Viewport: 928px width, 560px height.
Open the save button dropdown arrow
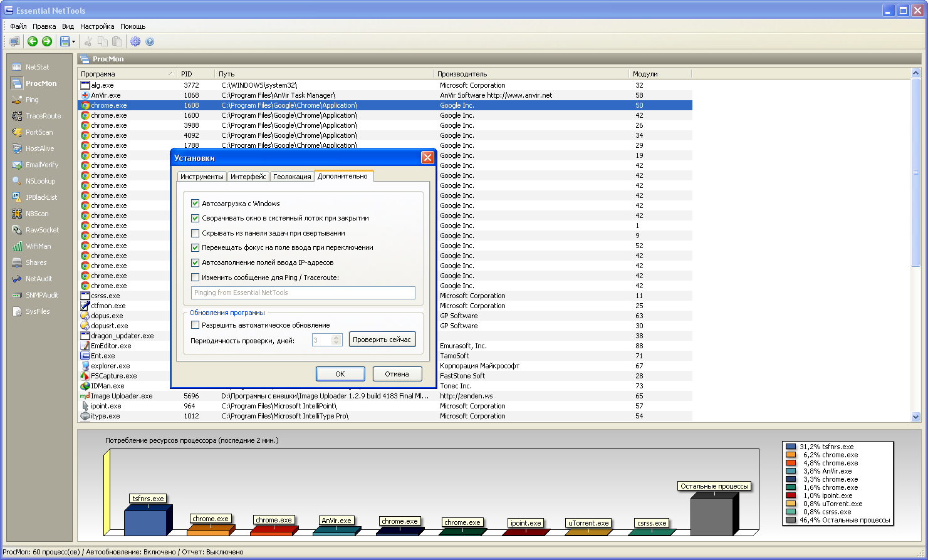[74, 42]
